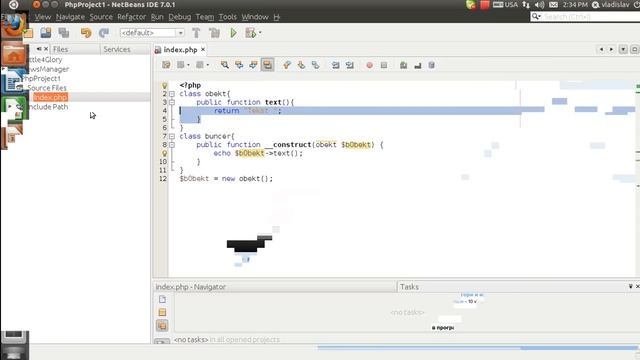Click the Uncomment editor icon
Image resolution: width=640 pixels, height=360 pixels.
pyautogui.click(x=418, y=65)
